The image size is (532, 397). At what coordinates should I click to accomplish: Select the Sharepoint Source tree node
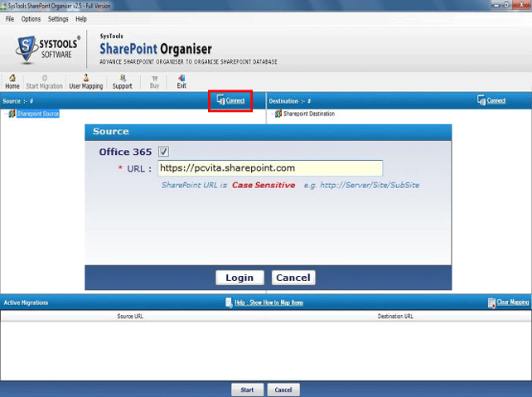pyautogui.click(x=37, y=114)
